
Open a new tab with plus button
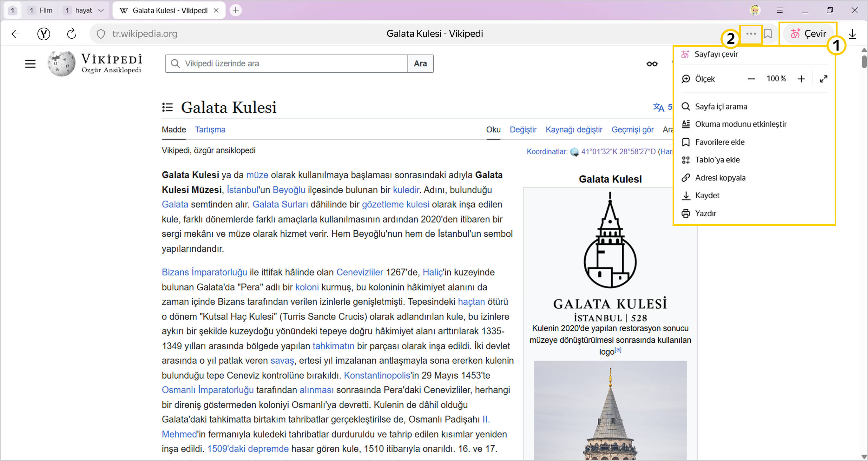pos(235,10)
